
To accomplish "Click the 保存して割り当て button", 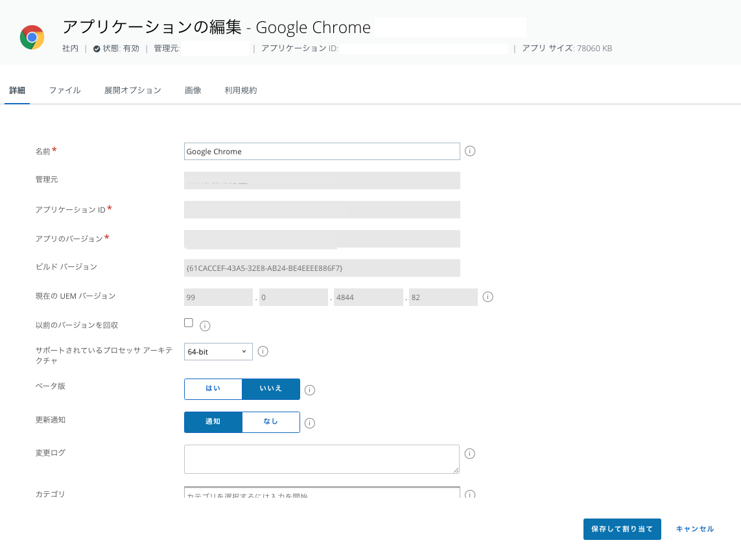I will tap(622, 529).
